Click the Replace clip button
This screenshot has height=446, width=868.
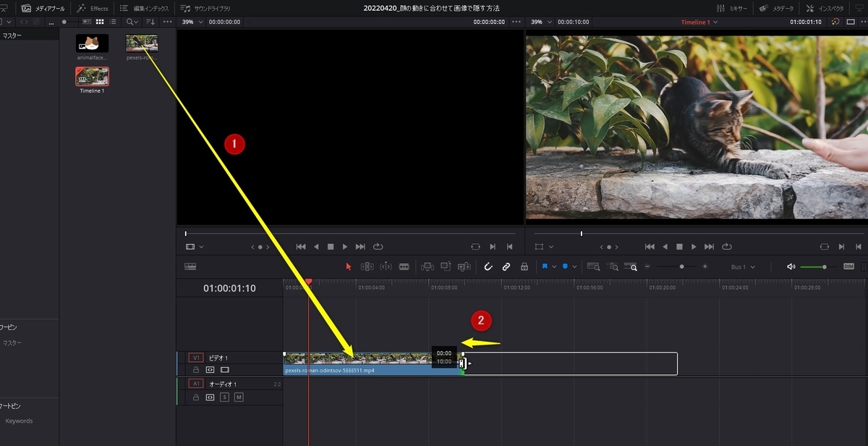click(x=464, y=266)
